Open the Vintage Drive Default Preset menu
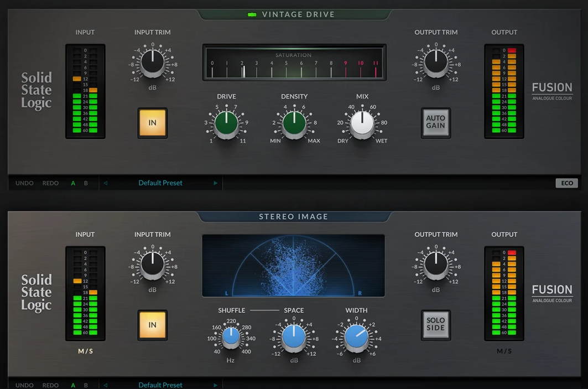This screenshot has height=389, width=588. 160,183
